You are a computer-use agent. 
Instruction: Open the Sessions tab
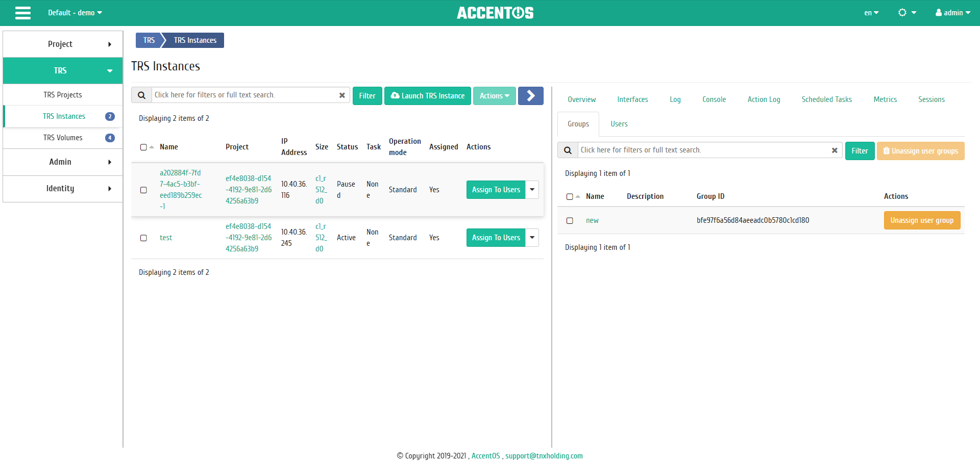pyautogui.click(x=932, y=99)
